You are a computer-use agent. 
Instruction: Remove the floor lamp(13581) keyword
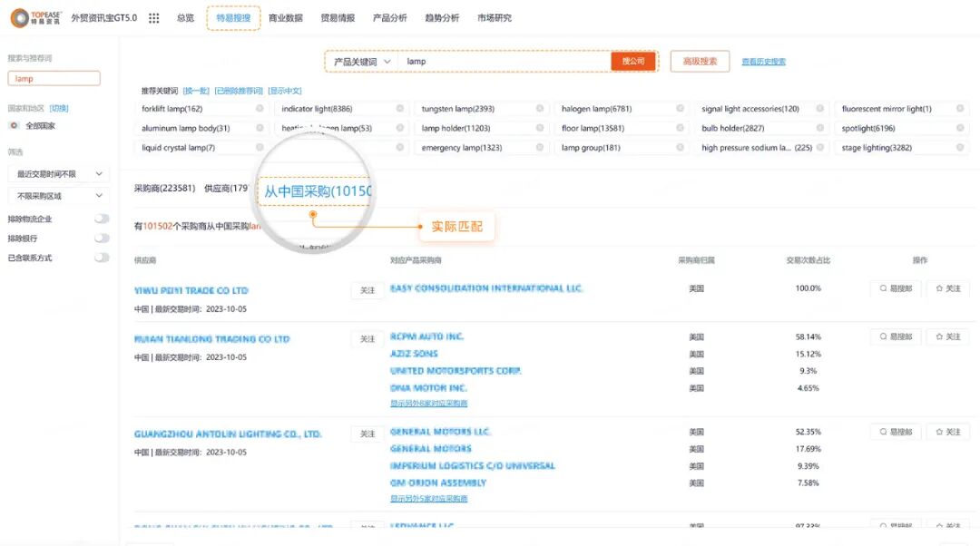tap(680, 128)
